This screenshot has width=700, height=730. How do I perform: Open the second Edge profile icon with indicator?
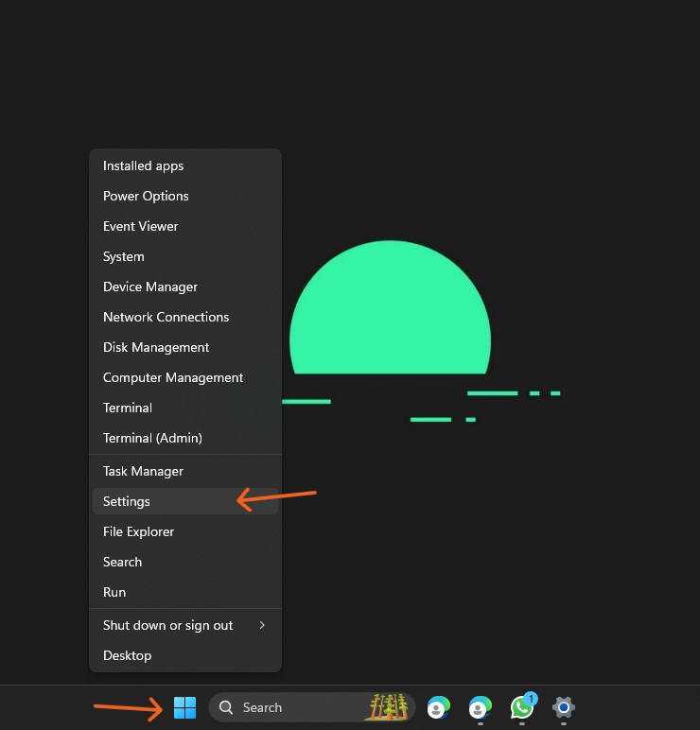[x=481, y=707]
